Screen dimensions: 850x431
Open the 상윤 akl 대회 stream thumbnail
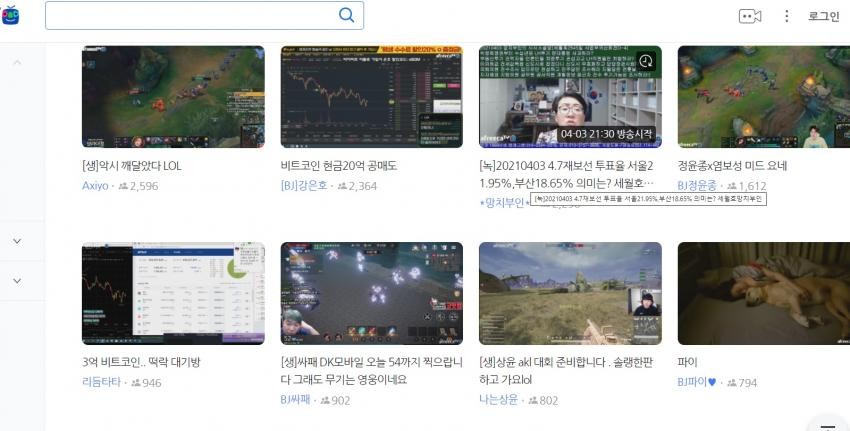point(570,293)
